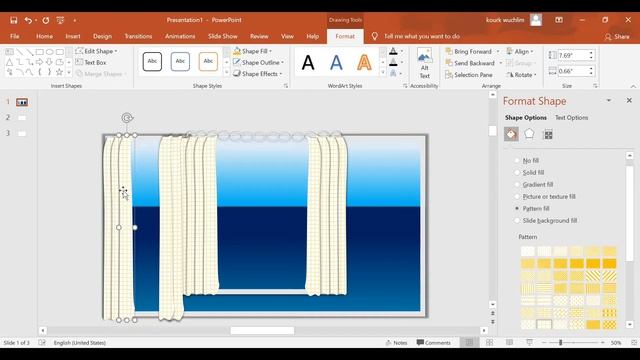Switch to Shape Options

(526, 118)
